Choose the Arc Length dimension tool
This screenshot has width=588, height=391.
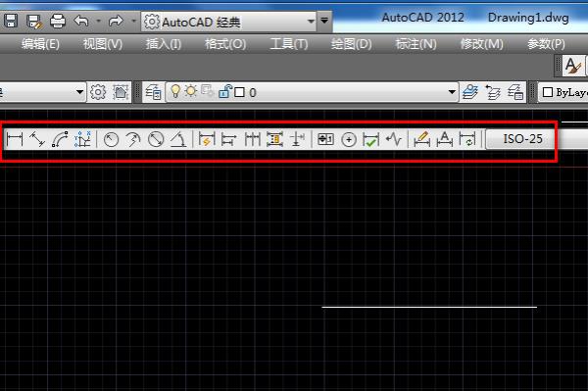pyautogui.click(x=60, y=139)
